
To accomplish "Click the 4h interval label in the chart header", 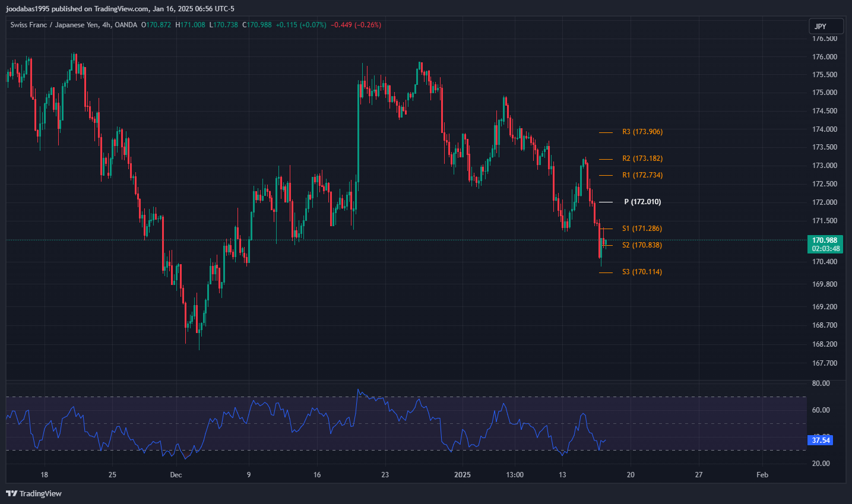I will click(106, 25).
